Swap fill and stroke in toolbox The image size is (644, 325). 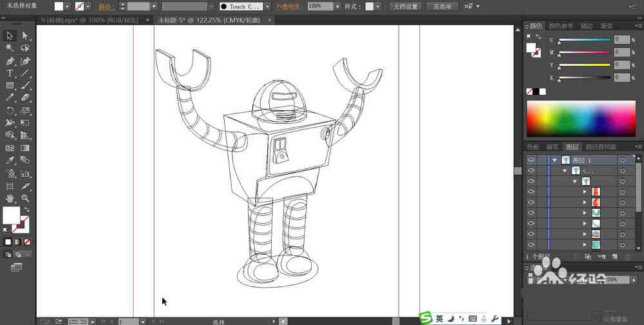click(27, 210)
